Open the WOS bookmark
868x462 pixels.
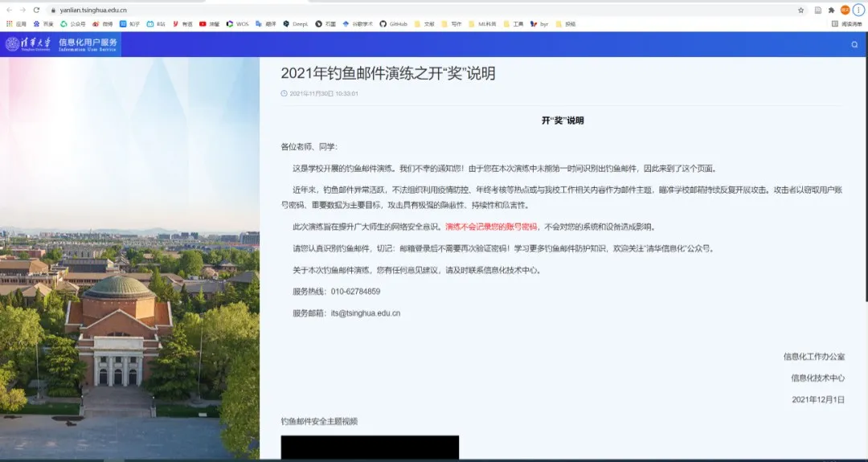tap(237, 24)
